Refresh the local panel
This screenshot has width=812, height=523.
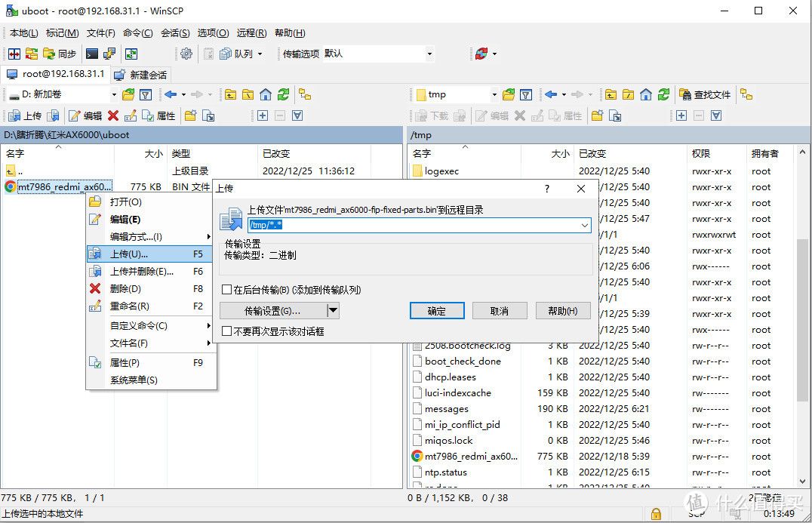pyautogui.click(x=283, y=94)
